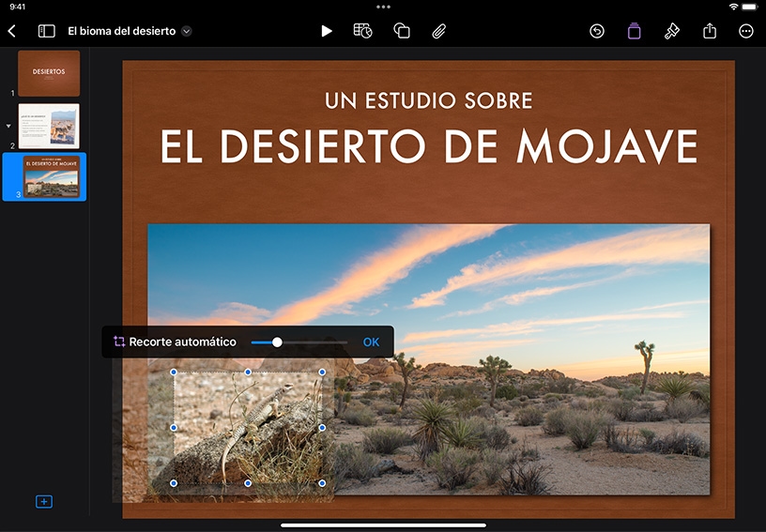Select the 'UN ESTUDIO SOBRE' subtitle text
This screenshot has height=532, width=766.
pos(428,101)
